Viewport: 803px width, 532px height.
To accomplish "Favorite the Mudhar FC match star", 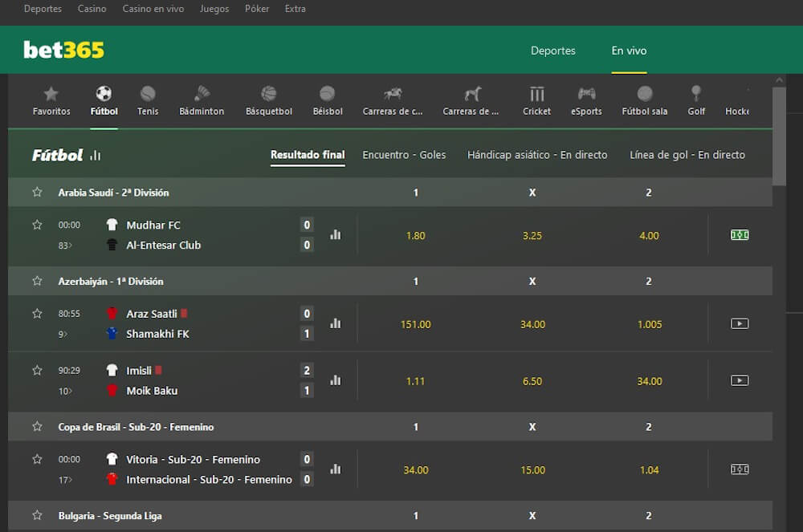I will pyautogui.click(x=37, y=225).
